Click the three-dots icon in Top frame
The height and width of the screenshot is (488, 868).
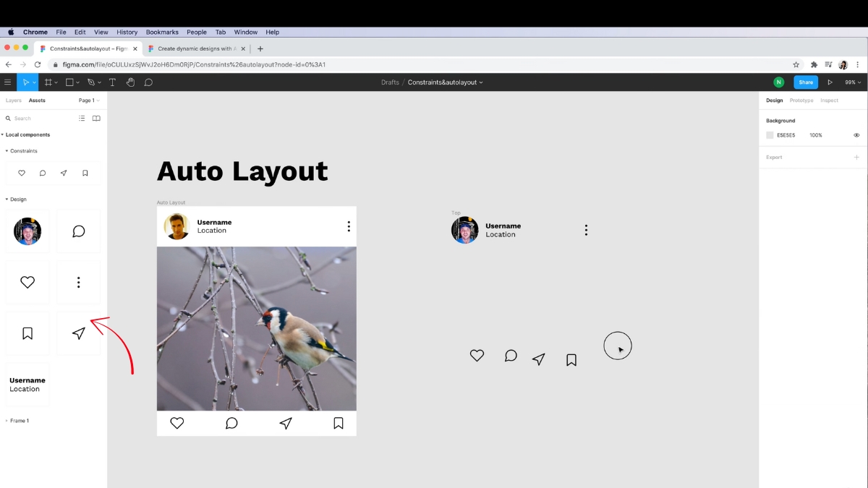[x=586, y=230]
